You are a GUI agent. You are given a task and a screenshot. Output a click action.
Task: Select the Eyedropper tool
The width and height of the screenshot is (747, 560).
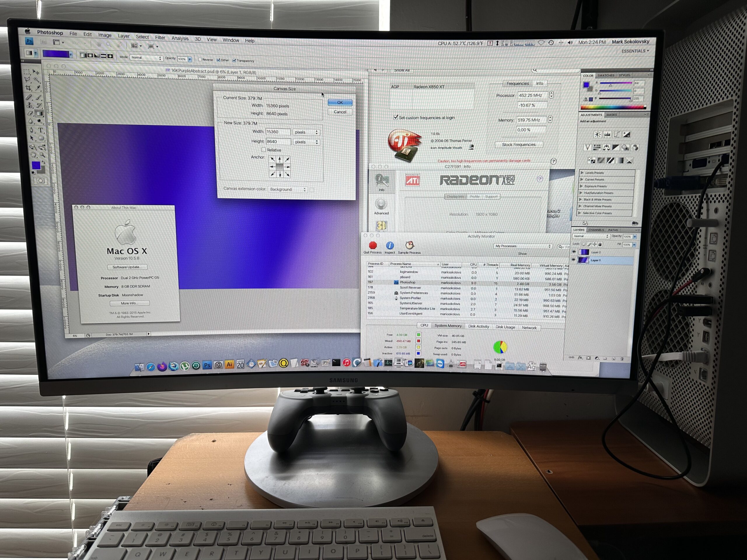(x=38, y=88)
